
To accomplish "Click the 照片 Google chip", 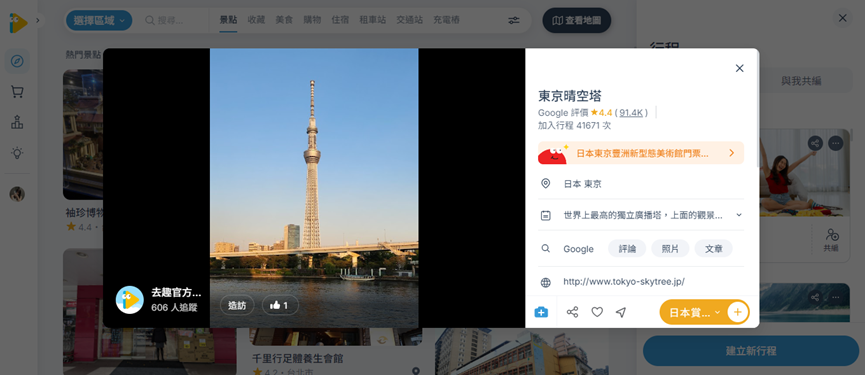I will pos(670,249).
